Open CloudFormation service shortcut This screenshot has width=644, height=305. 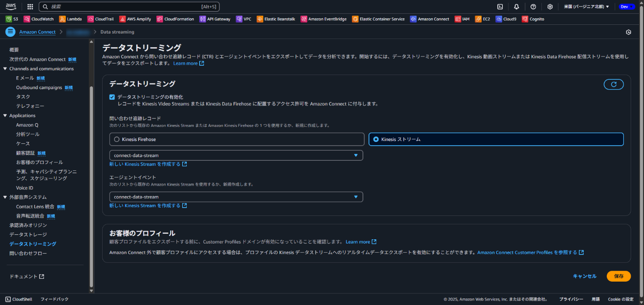[176, 19]
